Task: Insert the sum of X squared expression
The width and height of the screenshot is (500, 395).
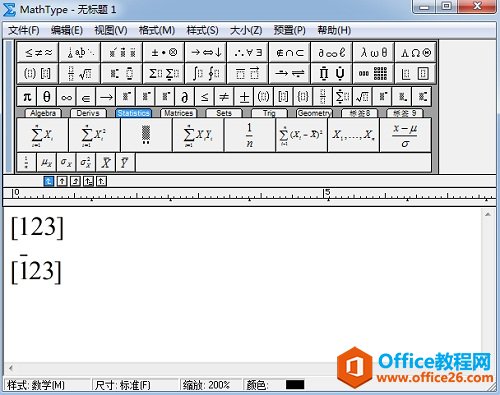Action: 94,135
